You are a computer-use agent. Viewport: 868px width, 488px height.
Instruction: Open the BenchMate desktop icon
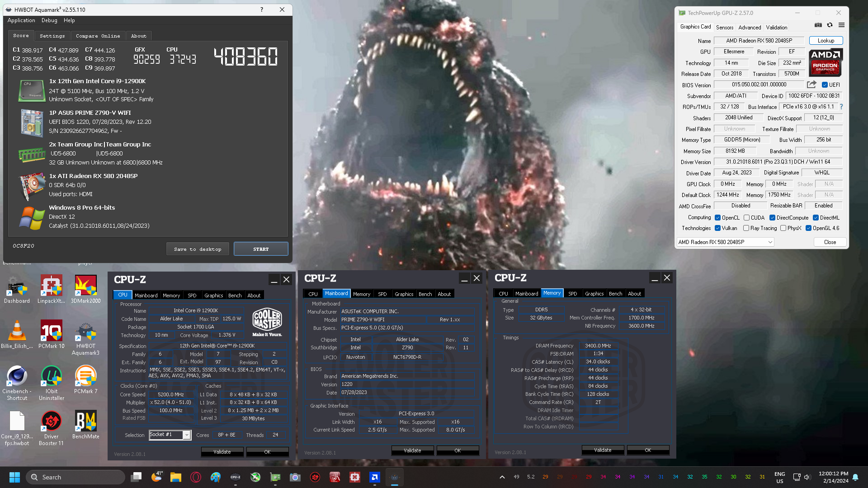point(85,425)
